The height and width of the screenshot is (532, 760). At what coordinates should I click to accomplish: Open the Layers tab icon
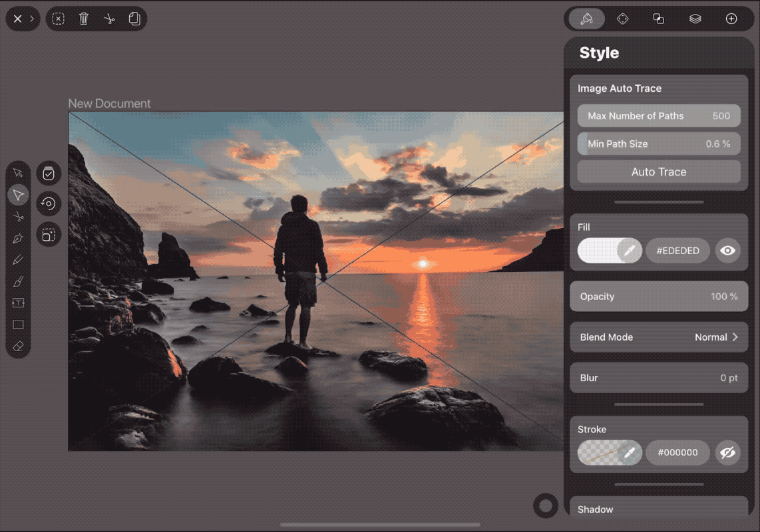coord(695,19)
